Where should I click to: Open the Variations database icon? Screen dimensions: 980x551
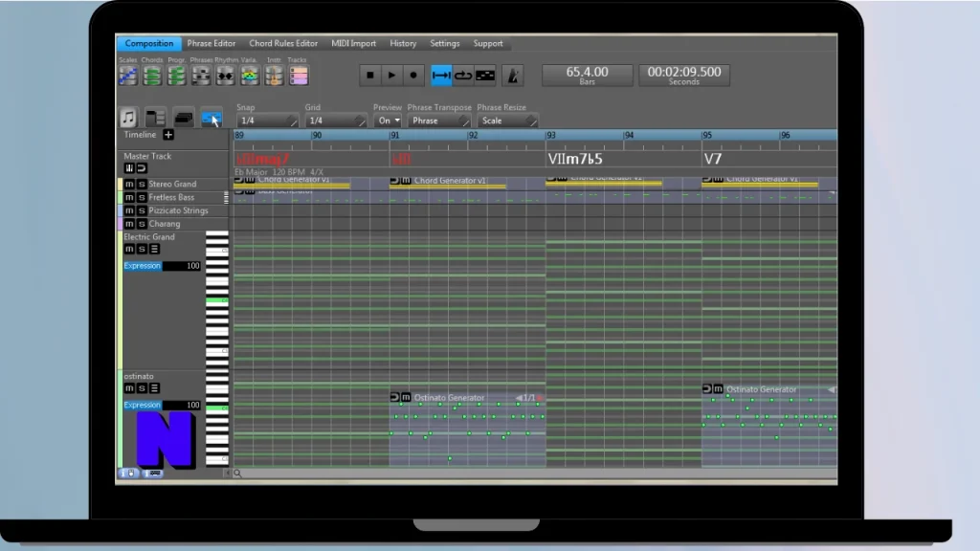pyautogui.click(x=250, y=76)
